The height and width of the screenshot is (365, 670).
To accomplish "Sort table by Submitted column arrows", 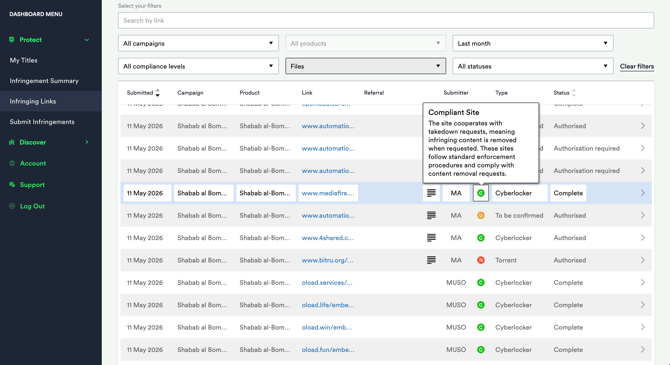I will click(158, 93).
